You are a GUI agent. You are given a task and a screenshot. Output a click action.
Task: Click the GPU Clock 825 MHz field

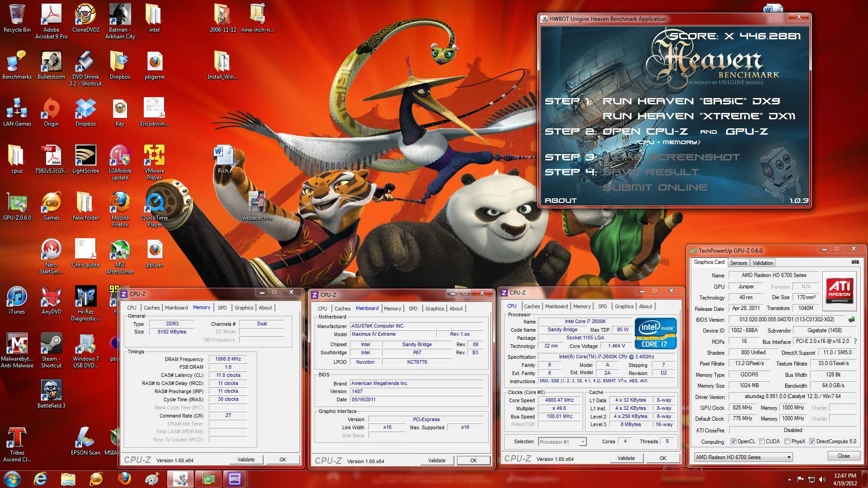point(743,408)
